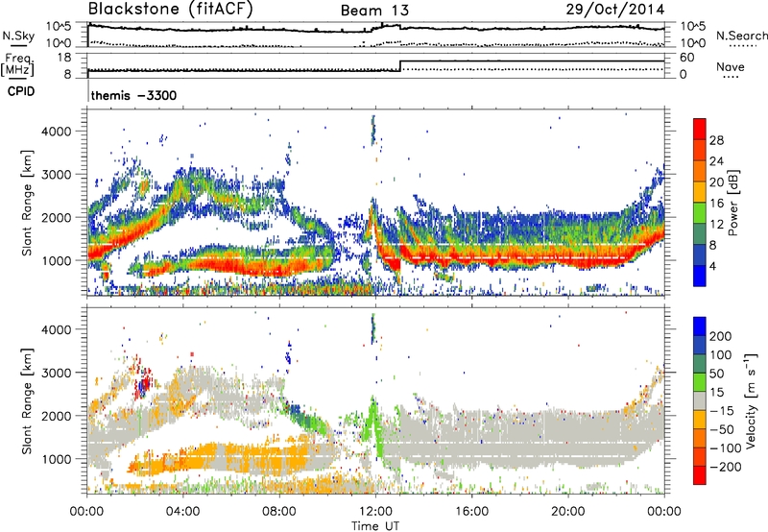
Task: Click the 1000 tick on the velocity panel axis
Action: point(56,459)
